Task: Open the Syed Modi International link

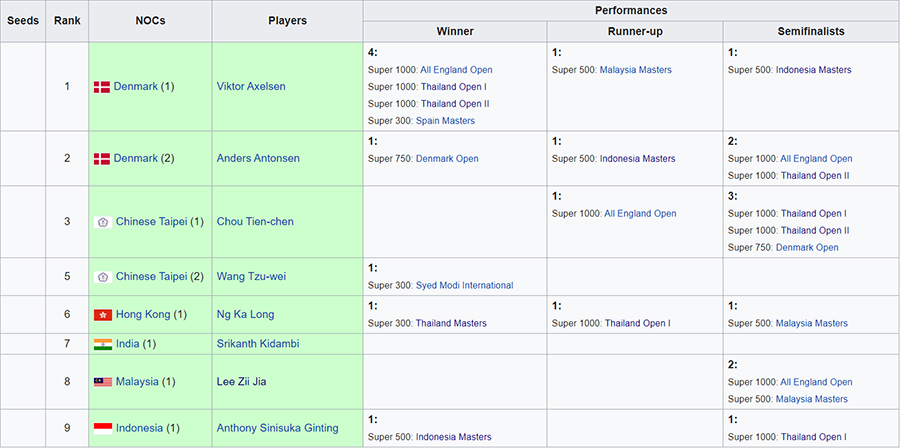Action: pos(464,286)
